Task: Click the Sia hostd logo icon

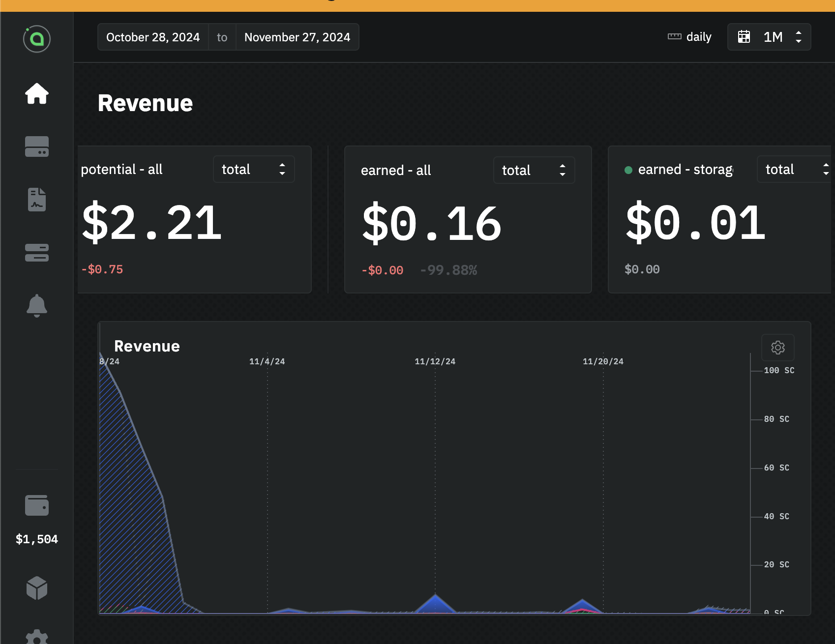Action: [37, 39]
